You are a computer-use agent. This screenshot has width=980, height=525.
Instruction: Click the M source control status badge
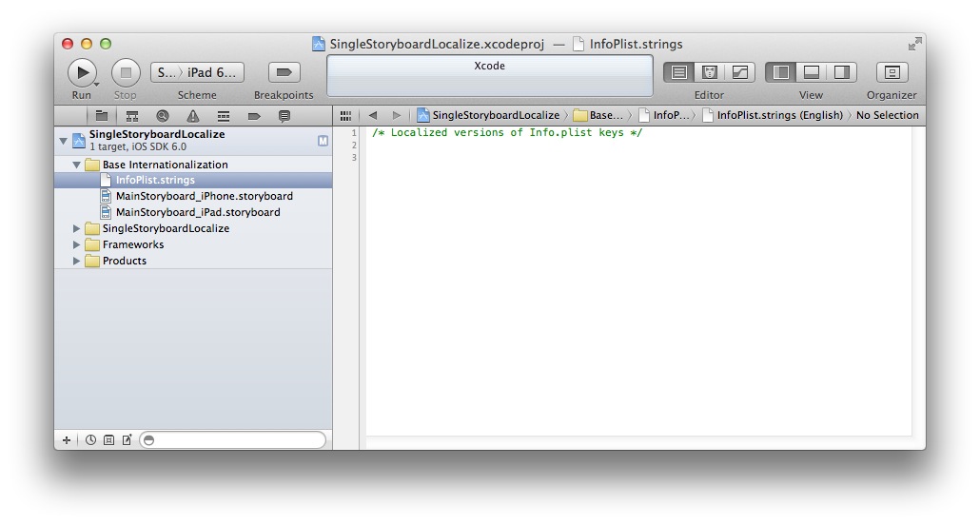pos(323,141)
